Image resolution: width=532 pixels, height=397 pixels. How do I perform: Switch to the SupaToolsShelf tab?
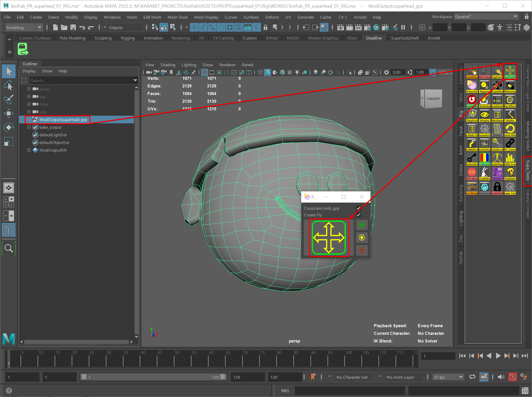pos(405,38)
